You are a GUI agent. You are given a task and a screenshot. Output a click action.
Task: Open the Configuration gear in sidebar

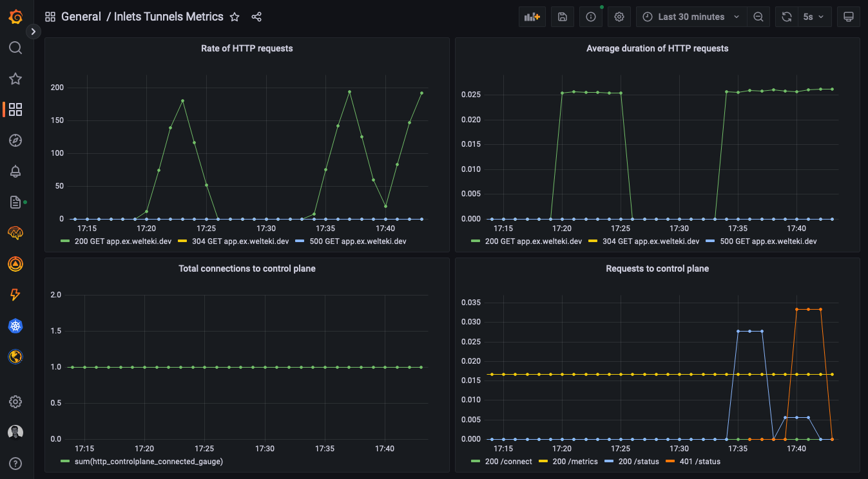click(x=15, y=402)
